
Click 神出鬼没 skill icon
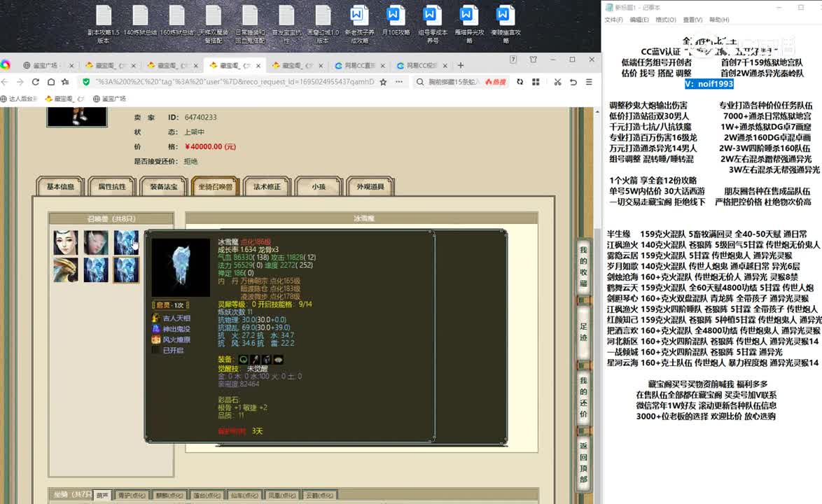click(155, 328)
